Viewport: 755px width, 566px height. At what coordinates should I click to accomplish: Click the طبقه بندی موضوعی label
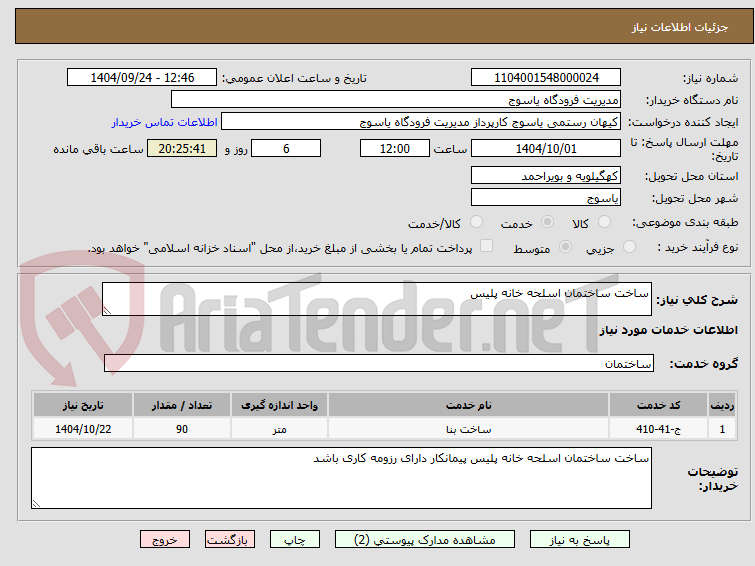(685, 222)
